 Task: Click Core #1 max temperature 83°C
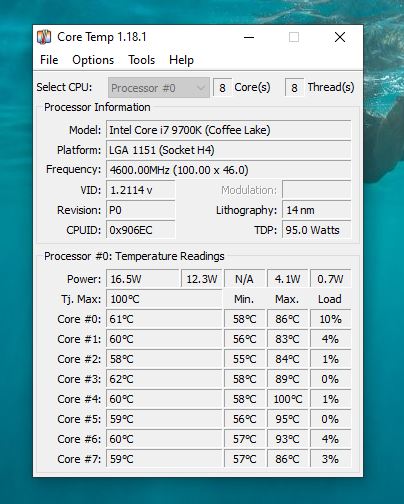(287, 339)
